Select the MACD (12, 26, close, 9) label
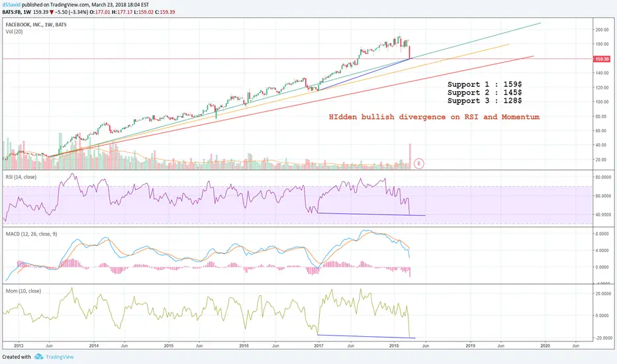Screen dimensions: 617x364 [31, 234]
